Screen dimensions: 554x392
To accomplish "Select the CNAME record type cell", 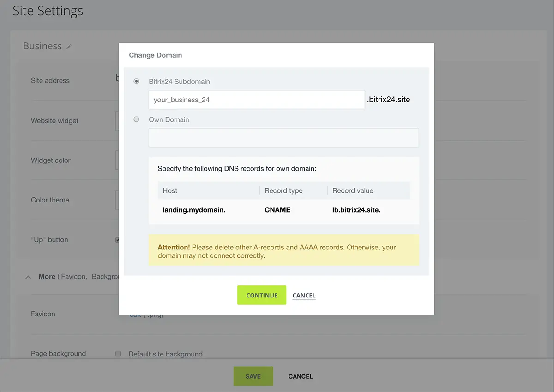I will tap(277, 210).
